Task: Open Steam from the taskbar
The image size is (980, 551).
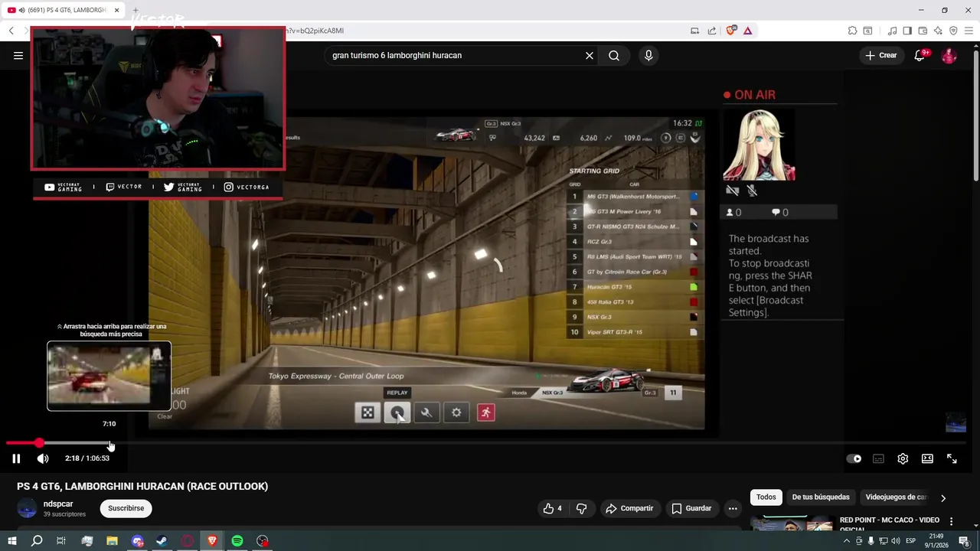Action: pos(162,541)
